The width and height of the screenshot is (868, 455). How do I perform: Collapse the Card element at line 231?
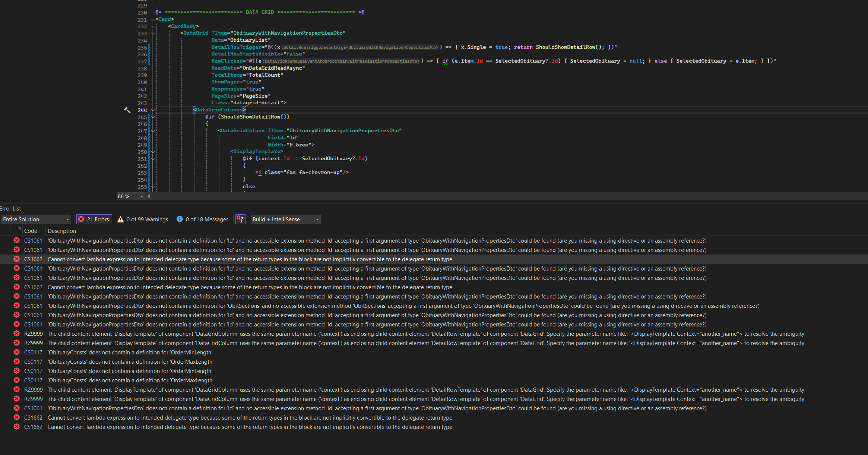153,19
